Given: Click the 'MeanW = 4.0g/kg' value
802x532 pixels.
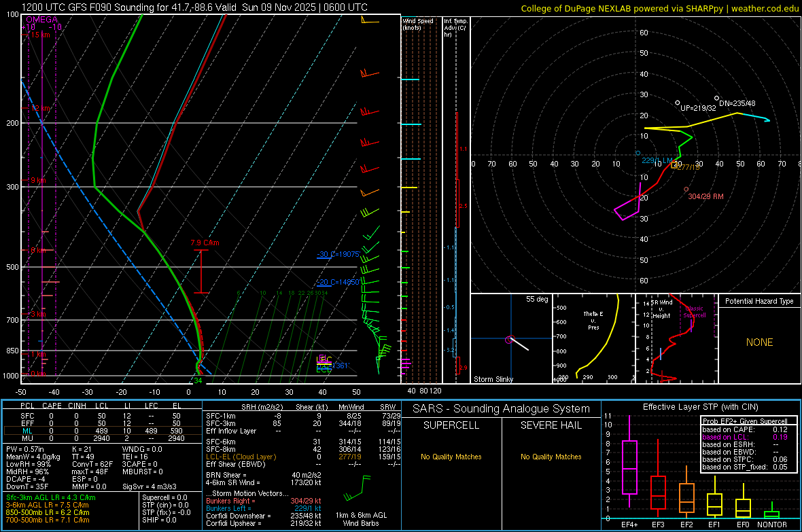Looking at the screenshot, I should (x=33, y=457).
